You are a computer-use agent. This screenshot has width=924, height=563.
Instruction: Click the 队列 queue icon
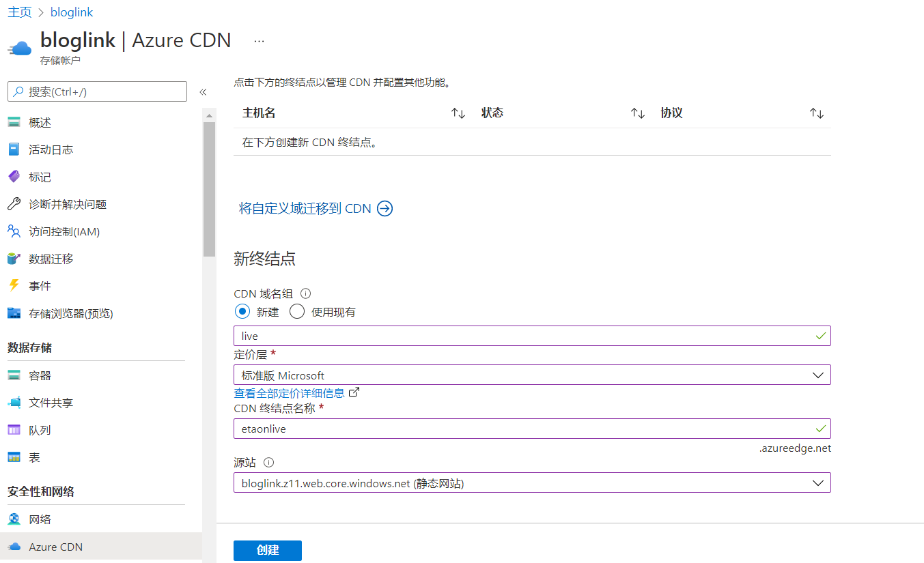pyautogui.click(x=14, y=430)
